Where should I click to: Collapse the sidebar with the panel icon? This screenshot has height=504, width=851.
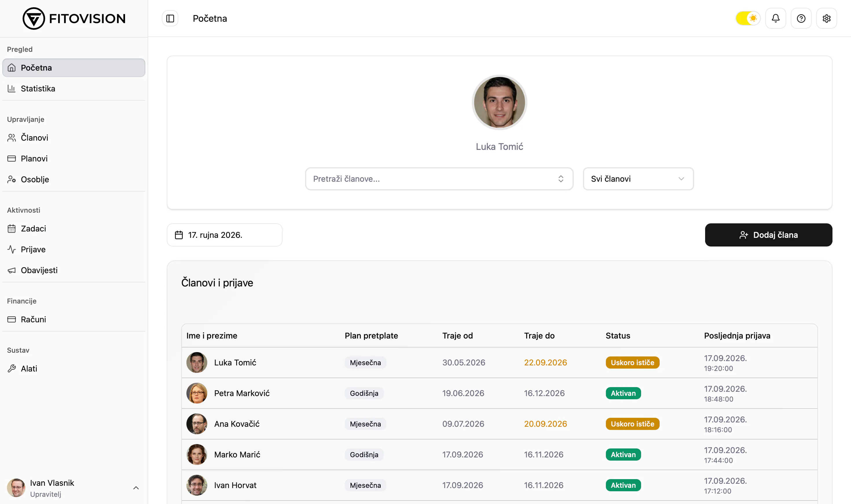pos(170,18)
